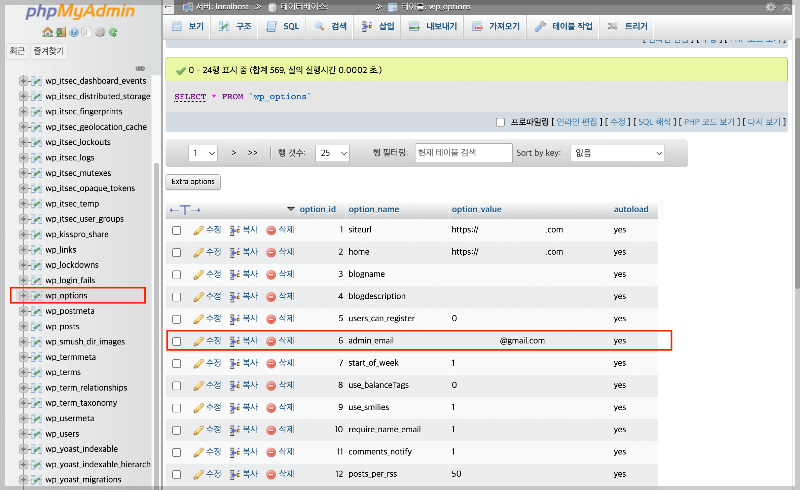The width and height of the screenshot is (800, 490).
Task: Check the admin_email row checkbox
Action: 177,341
